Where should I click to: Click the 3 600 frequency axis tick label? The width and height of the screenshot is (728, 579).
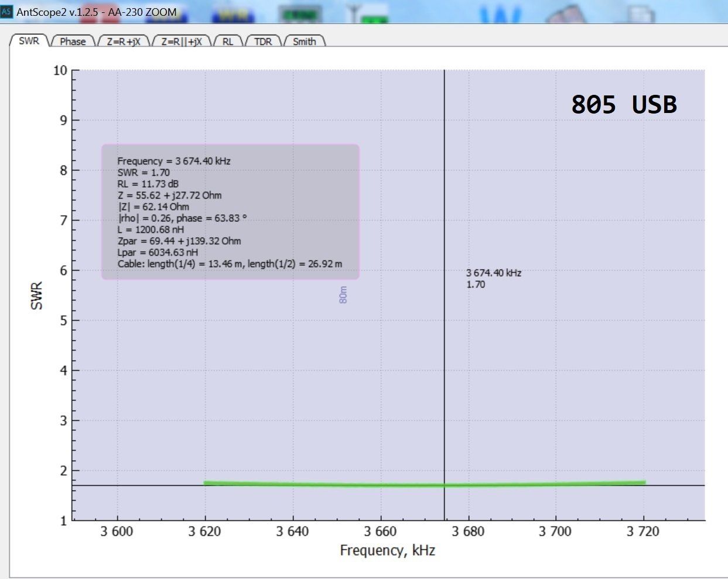point(117,532)
